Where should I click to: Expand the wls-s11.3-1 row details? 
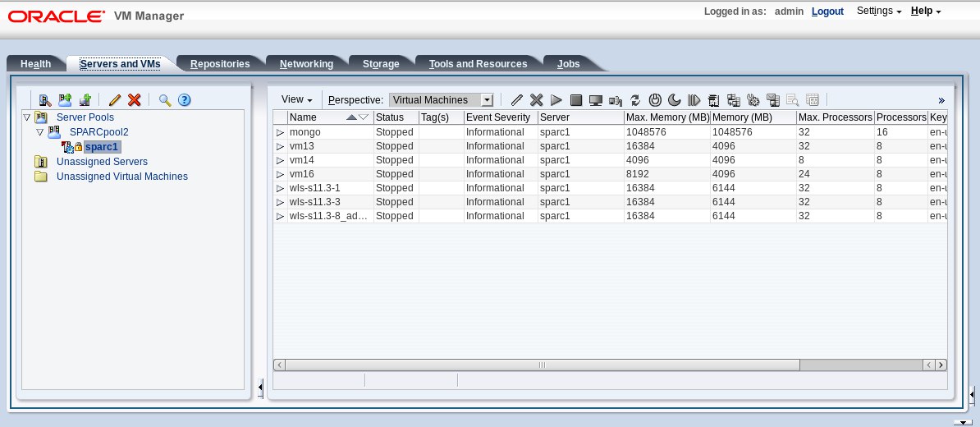pos(280,188)
